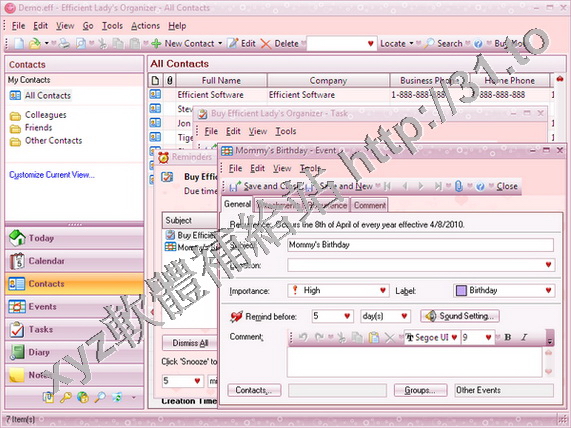Open the Label dropdown showing Birthday
This screenshot has height=428, width=571.
point(548,291)
